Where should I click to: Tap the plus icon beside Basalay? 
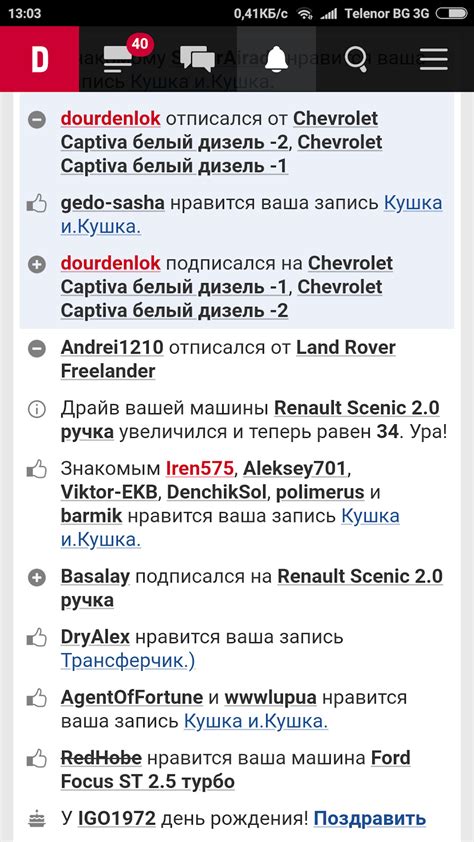37,578
